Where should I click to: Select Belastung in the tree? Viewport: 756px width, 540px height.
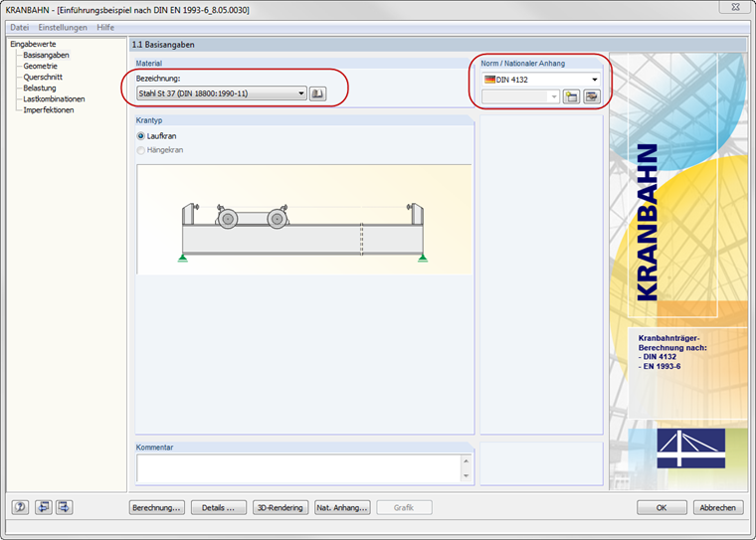(x=40, y=89)
